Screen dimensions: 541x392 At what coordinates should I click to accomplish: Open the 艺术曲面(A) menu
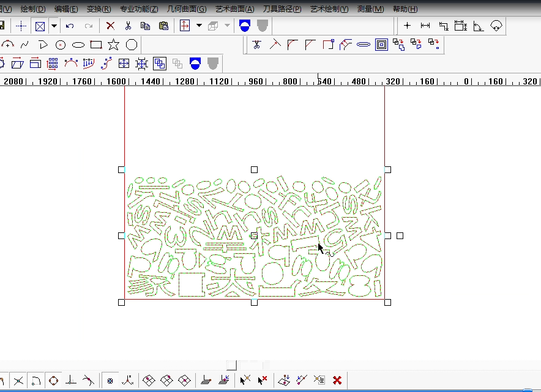pos(234,9)
